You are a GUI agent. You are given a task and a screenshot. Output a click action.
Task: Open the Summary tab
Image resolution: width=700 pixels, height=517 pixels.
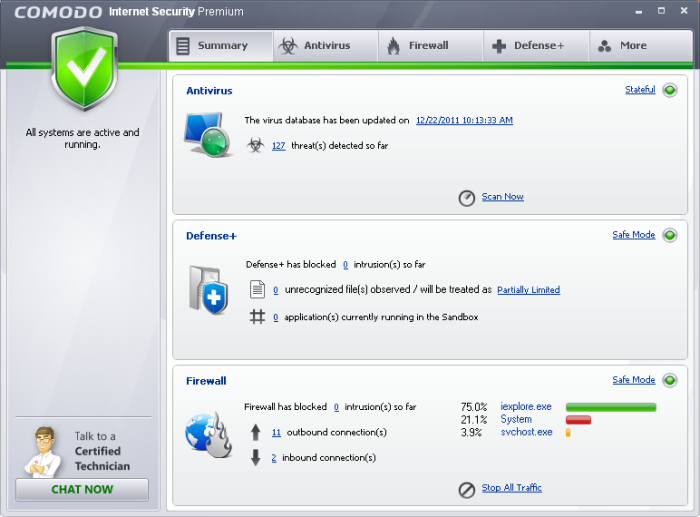221,46
